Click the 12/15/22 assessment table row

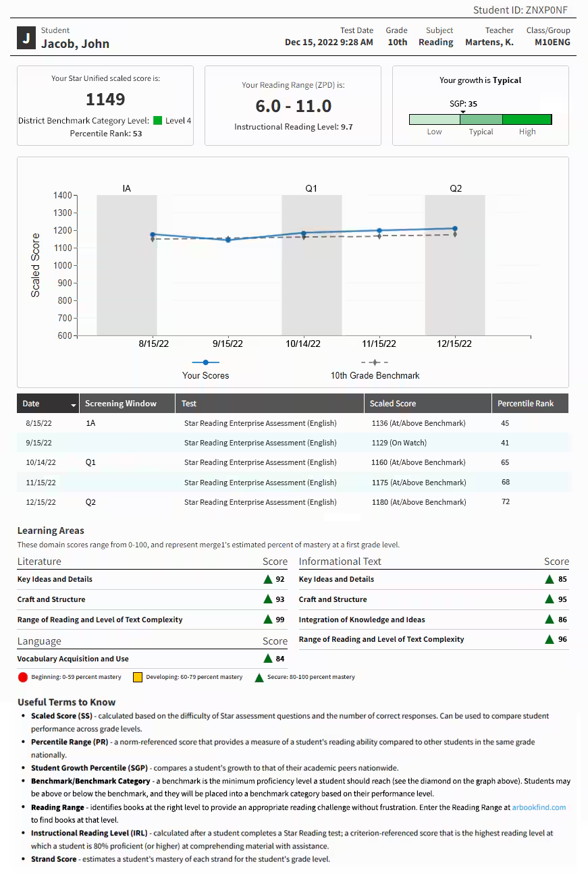click(x=293, y=502)
